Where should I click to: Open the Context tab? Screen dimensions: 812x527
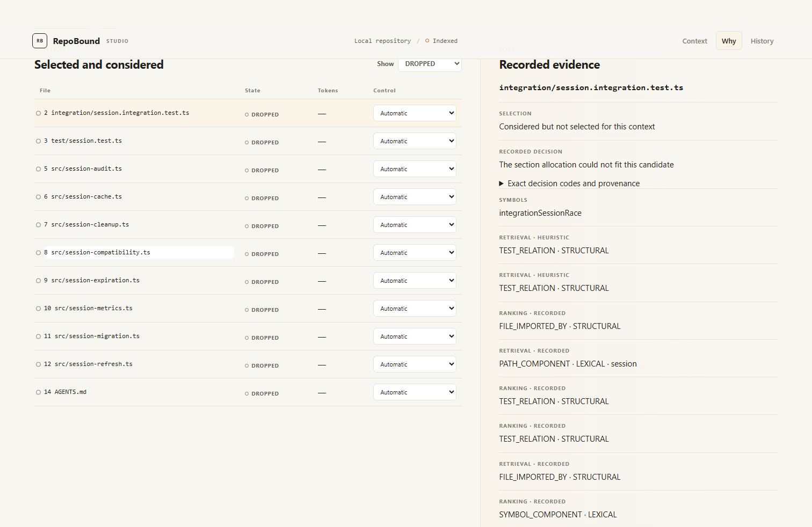694,41
